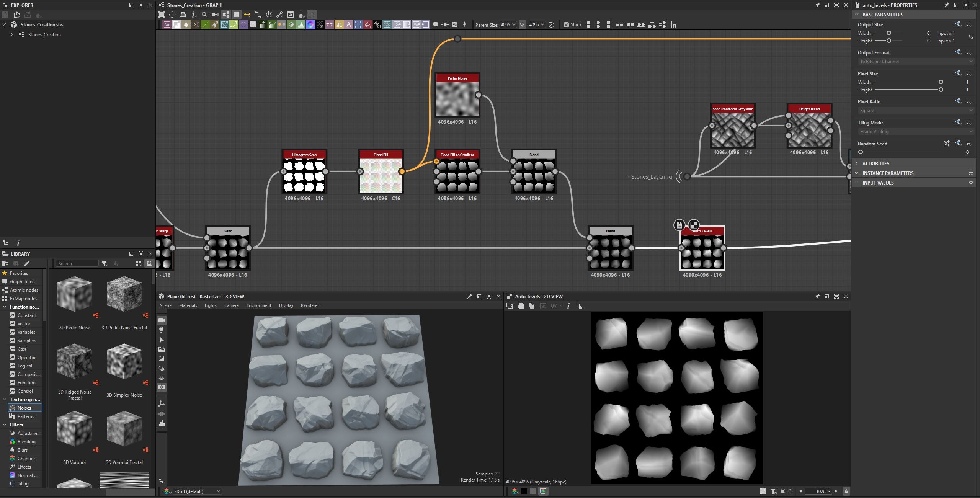Reset parent size to default
Image resolution: width=980 pixels, height=498 pixels.
[x=552, y=25]
